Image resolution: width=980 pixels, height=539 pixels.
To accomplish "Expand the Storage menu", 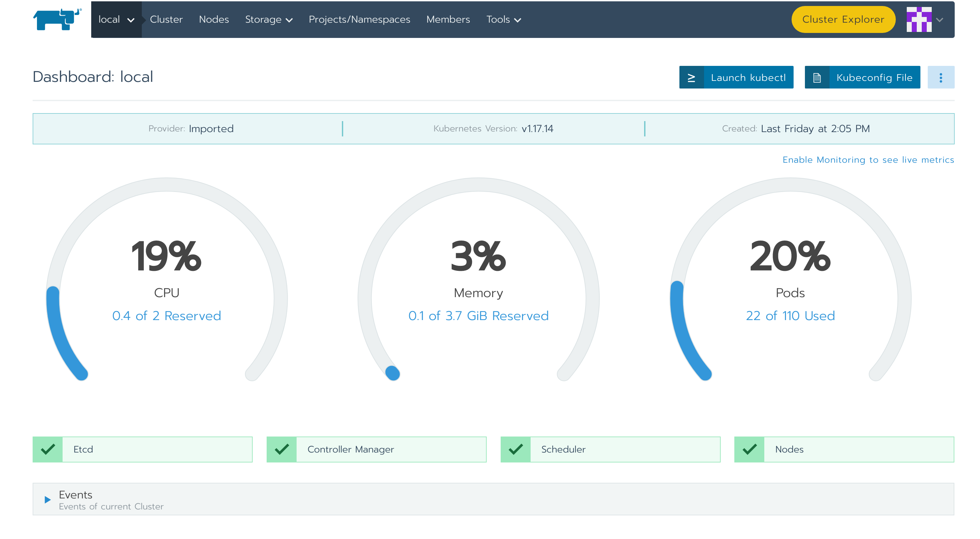I will [269, 19].
